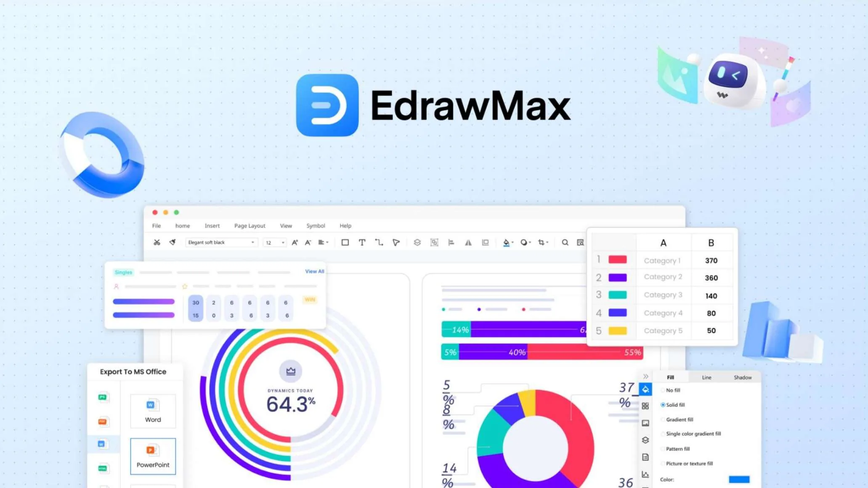Image resolution: width=868 pixels, height=488 pixels.
Task: Click the Insert menu item
Action: coord(212,226)
